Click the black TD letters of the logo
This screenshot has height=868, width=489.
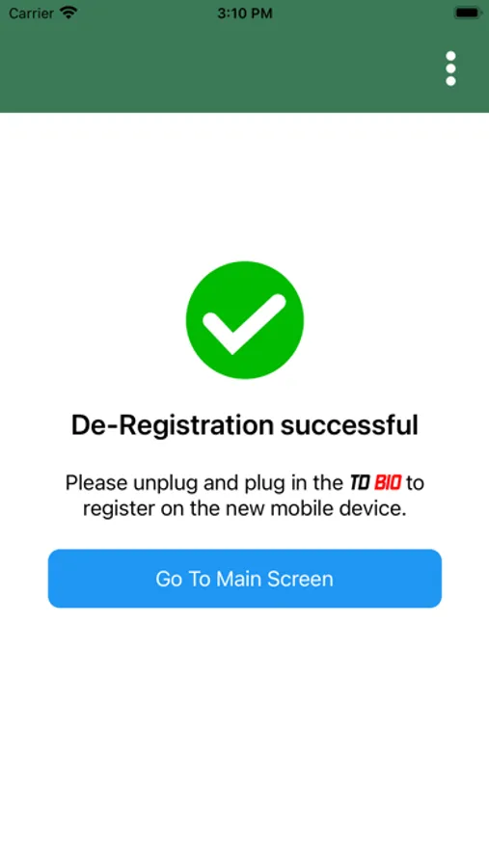[x=360, y=483]
